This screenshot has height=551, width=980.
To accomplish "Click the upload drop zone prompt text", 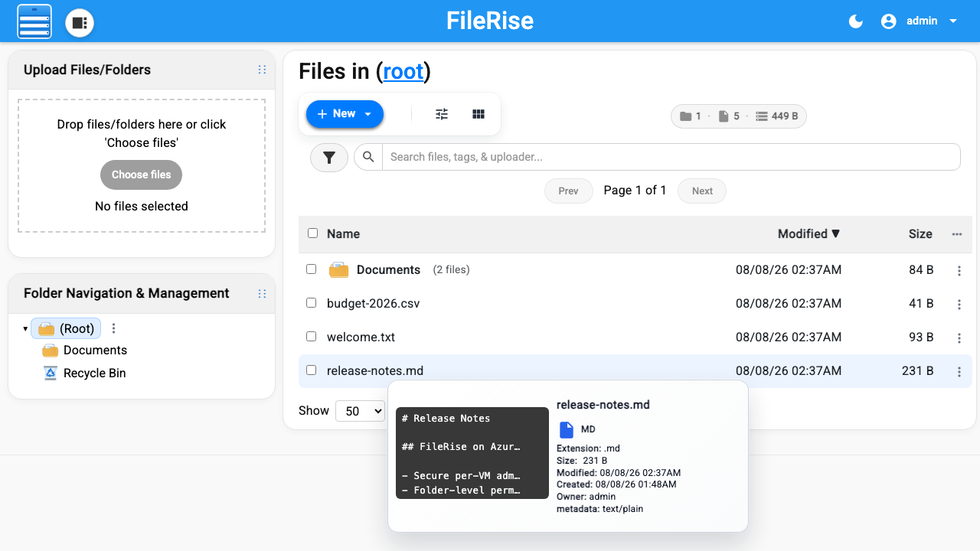I will pos(142,133).
